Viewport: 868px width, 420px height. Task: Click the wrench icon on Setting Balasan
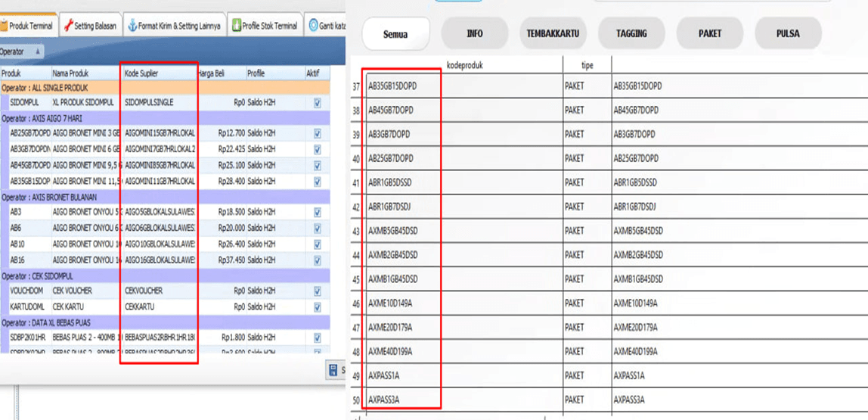[68, 26]
